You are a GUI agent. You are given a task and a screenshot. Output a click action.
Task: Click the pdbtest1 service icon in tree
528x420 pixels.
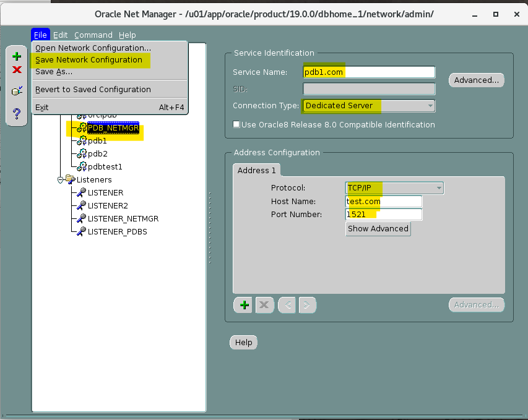[x=82, y=166]
